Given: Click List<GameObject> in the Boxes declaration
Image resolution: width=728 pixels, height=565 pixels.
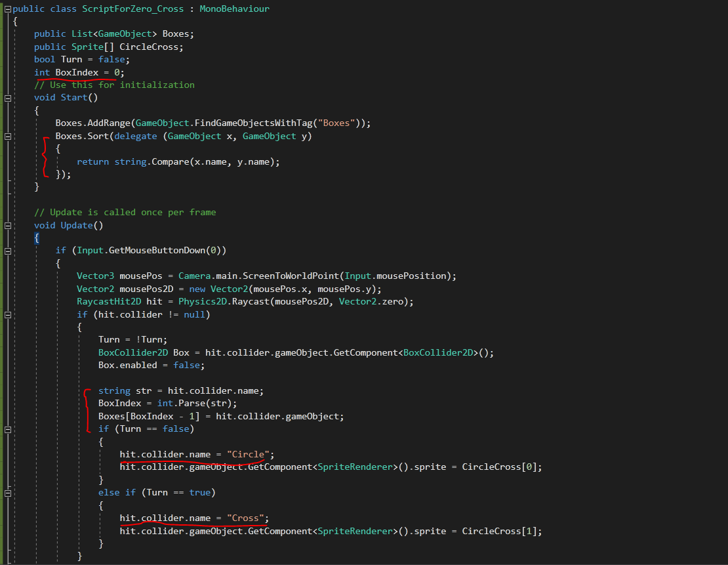Looking at the screenshot, I should pyautogui.click(x=113, y=34).
